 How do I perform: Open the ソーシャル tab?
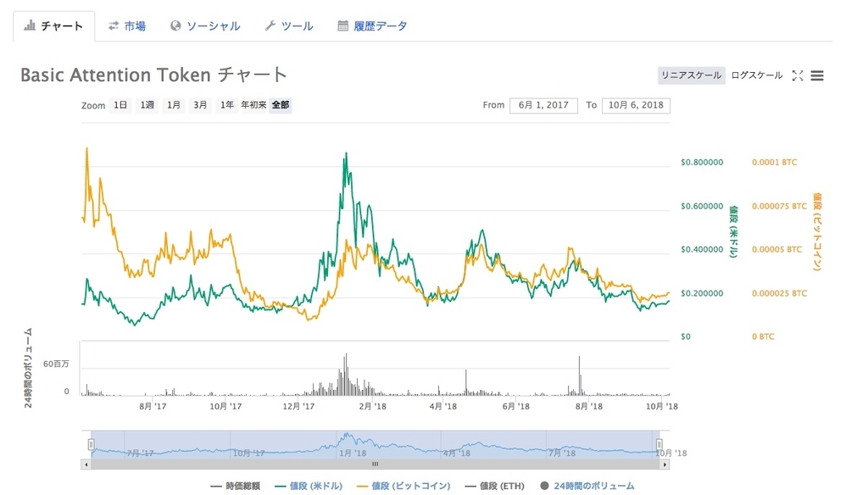coord(205,26)
